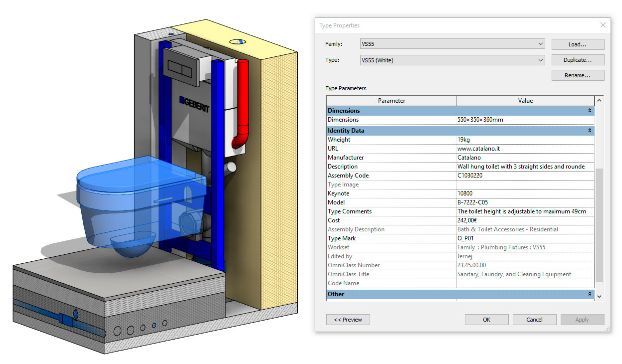The image size is (622, 364).
Task: Click Assembly Description value Bath & Toilet Accessories
Action: pyautogui.click(x=525, y=229)
